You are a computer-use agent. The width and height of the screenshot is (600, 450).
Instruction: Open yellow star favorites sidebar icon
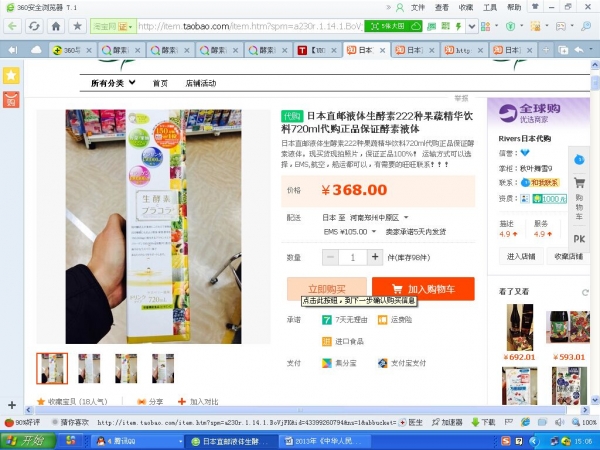(x=11, y=75)
